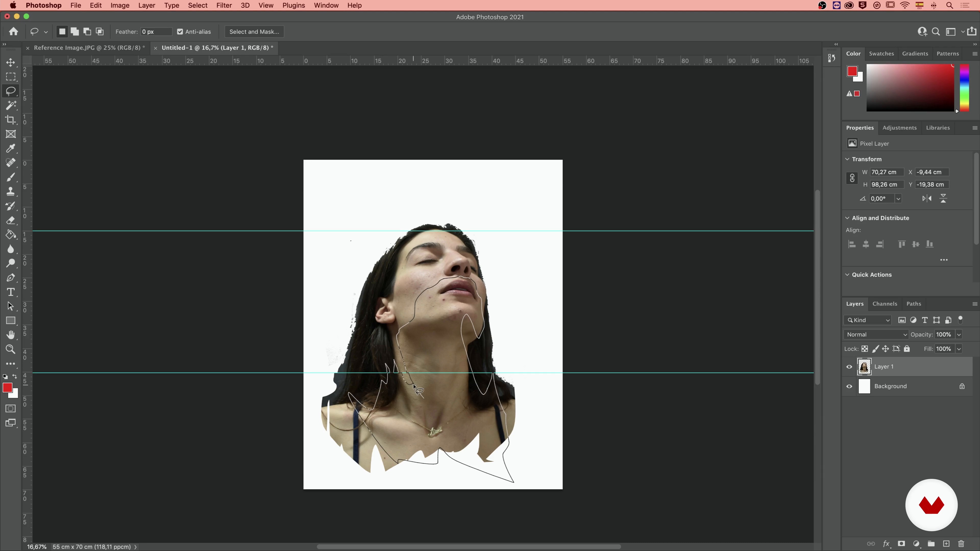
Task: Select the Rectangular Marquee tool
Action: 11,77
